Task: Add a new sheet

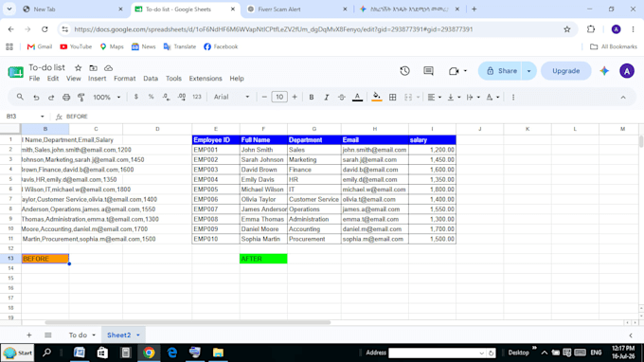Action: tap(28, 335)
